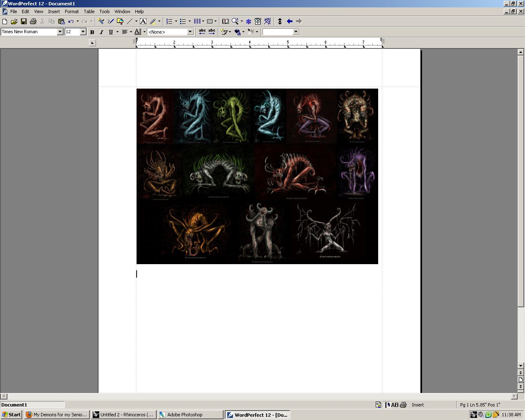Click the horizontal scrollbar left arrow
This screenshot has width=525, height=420.
pos(4,397)
